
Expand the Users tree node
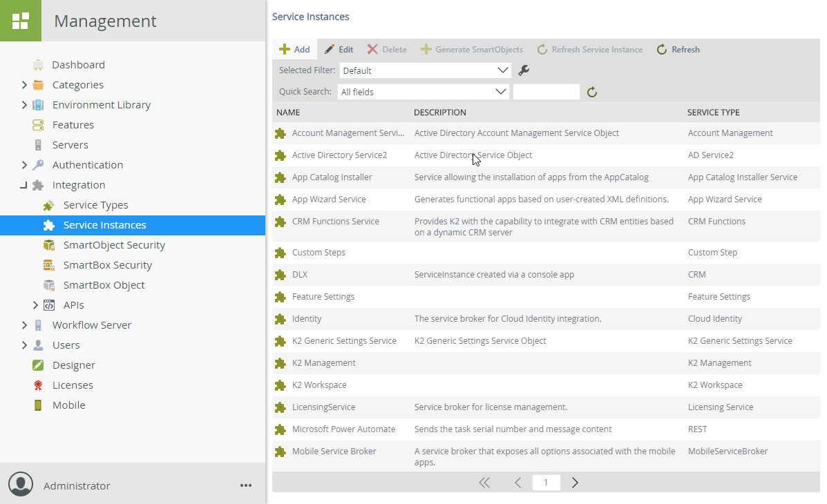tap(24, 345)
